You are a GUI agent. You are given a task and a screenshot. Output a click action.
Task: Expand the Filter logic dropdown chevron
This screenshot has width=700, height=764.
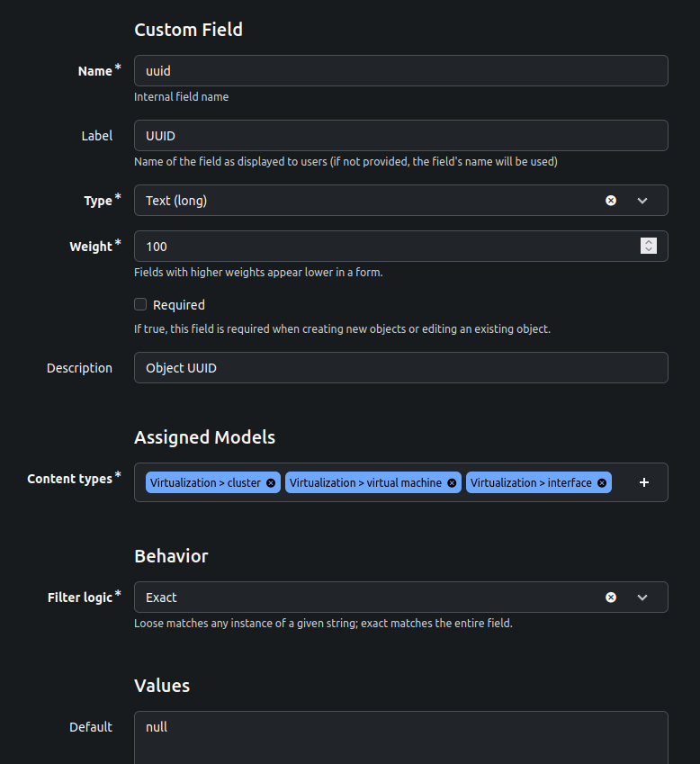(x=642, y=598)
